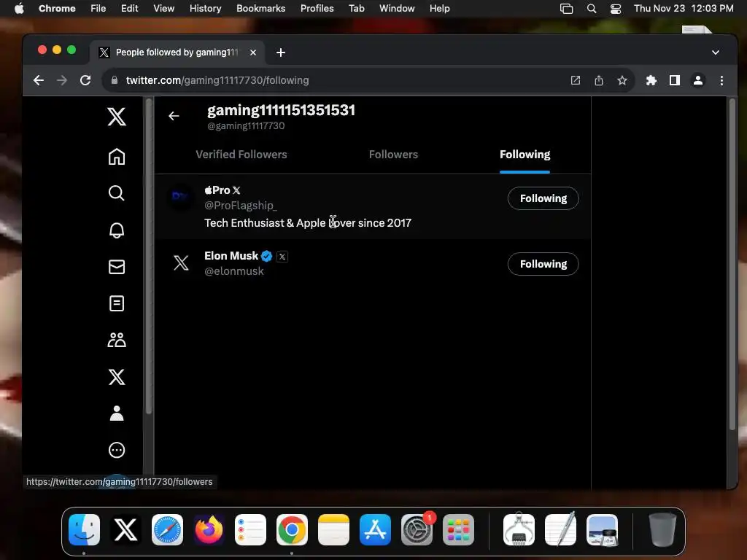
Task: Open History menu in menu bar
Action: point(205,9)
